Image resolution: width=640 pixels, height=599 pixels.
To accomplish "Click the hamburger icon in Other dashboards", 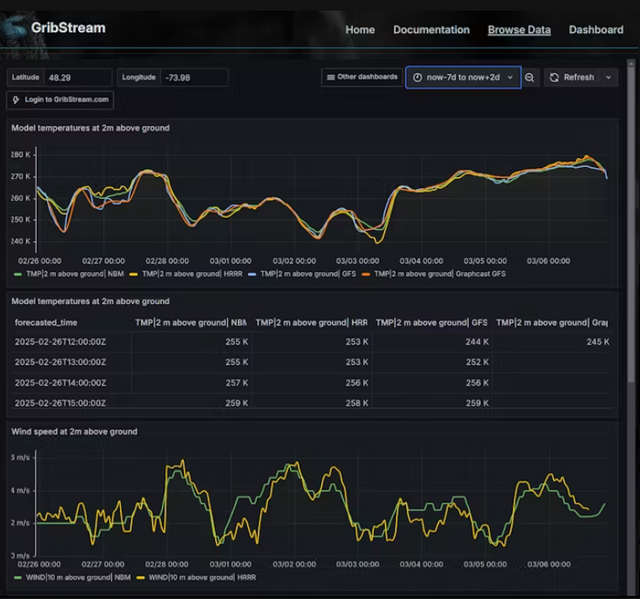I will (x=331, y=77).
